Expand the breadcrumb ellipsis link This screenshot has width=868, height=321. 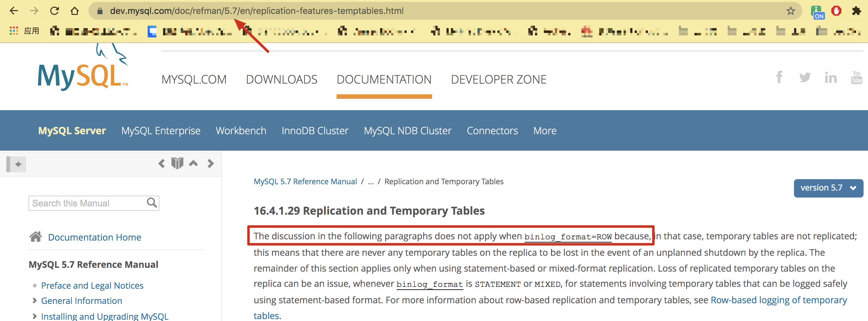click(x=371, y=182)
